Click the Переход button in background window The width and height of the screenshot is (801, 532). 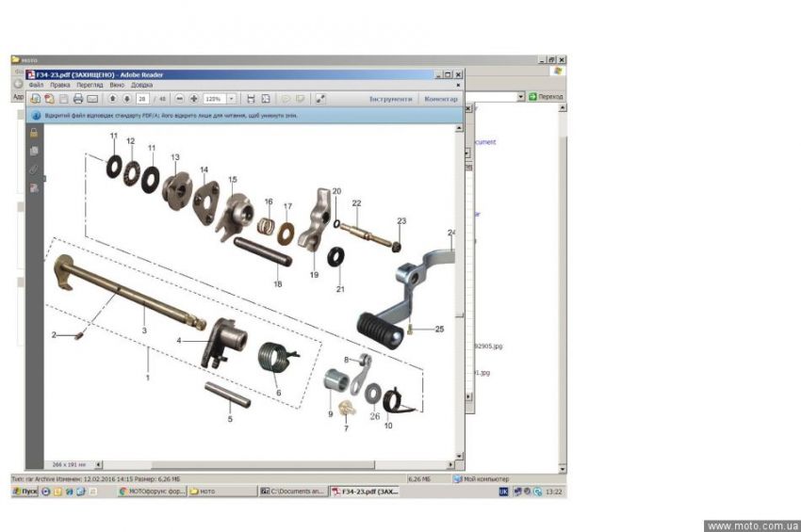click(x=546, y=96)
